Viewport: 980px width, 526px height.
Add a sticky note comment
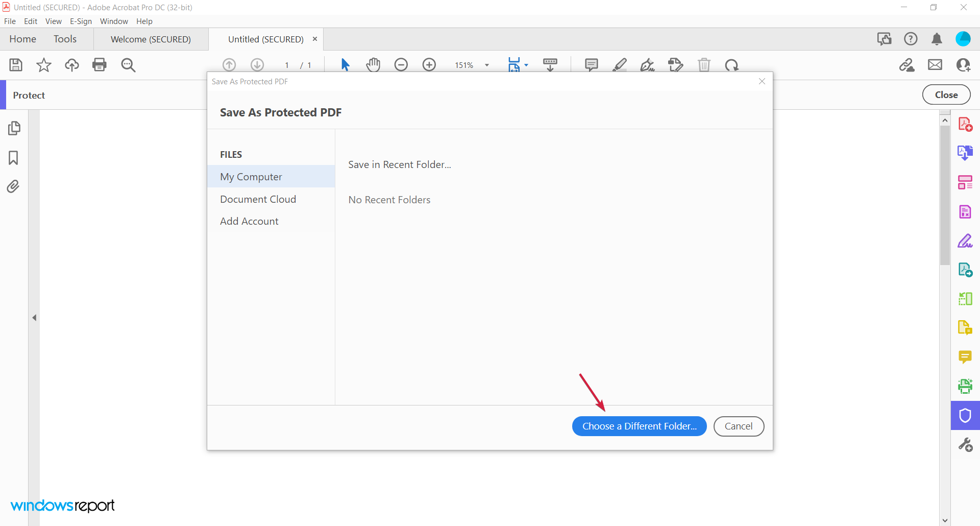(x=591, y=65)
